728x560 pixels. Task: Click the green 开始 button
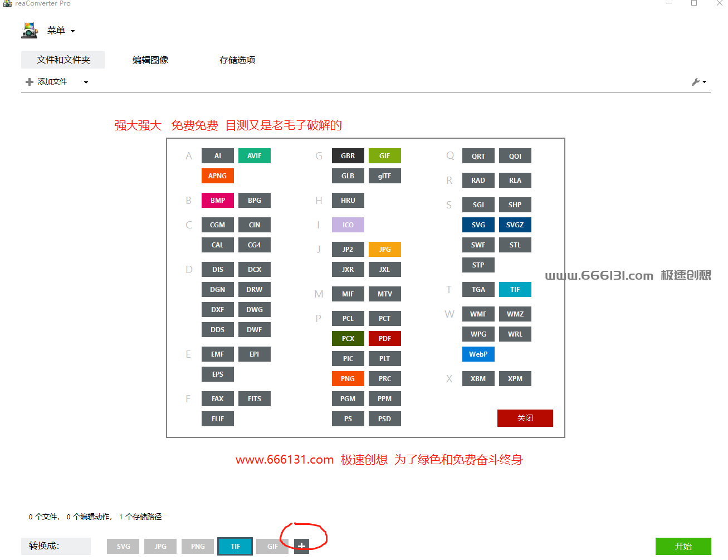coord(683,546)
